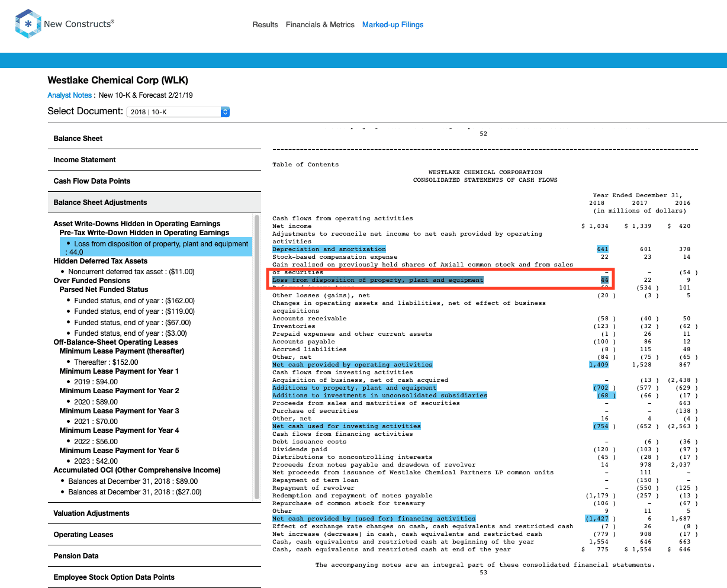Click the highlighted 1,409 value
Viewport: 727px width, 588px height.
[x=599, y=365]
